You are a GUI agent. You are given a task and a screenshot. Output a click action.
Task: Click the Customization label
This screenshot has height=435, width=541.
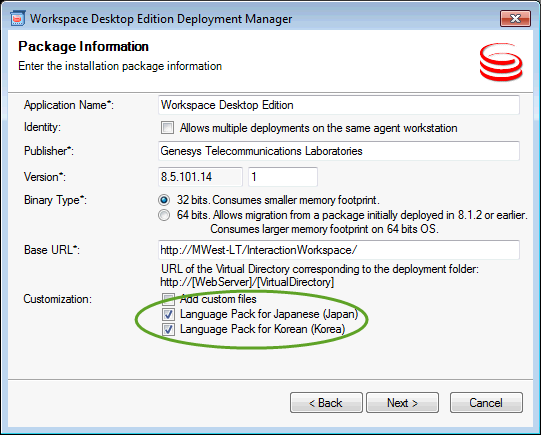click(58, 299)
